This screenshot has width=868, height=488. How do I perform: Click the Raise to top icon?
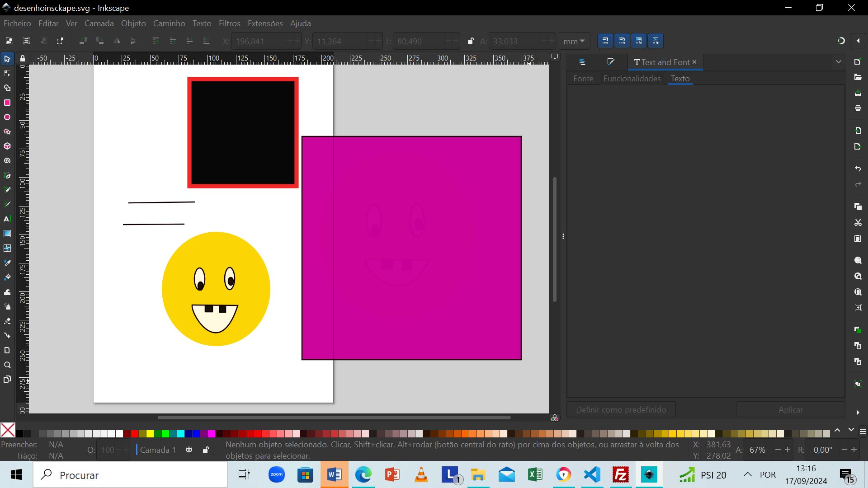click(156, 41)
